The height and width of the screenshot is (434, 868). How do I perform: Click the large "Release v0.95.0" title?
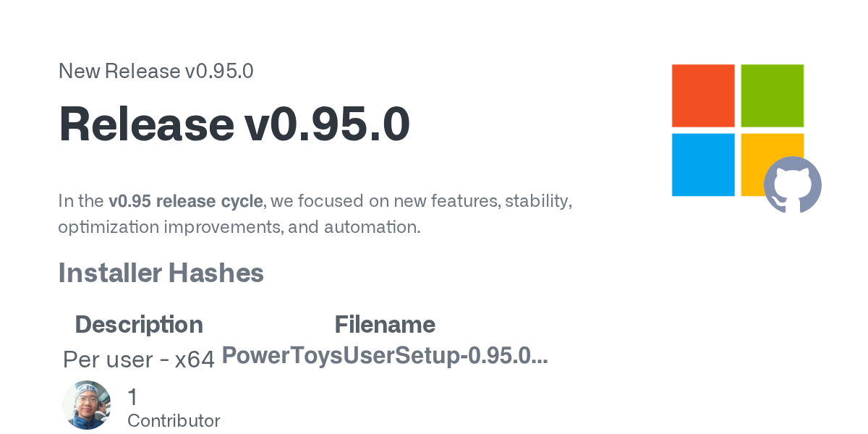tap(234, 124)
